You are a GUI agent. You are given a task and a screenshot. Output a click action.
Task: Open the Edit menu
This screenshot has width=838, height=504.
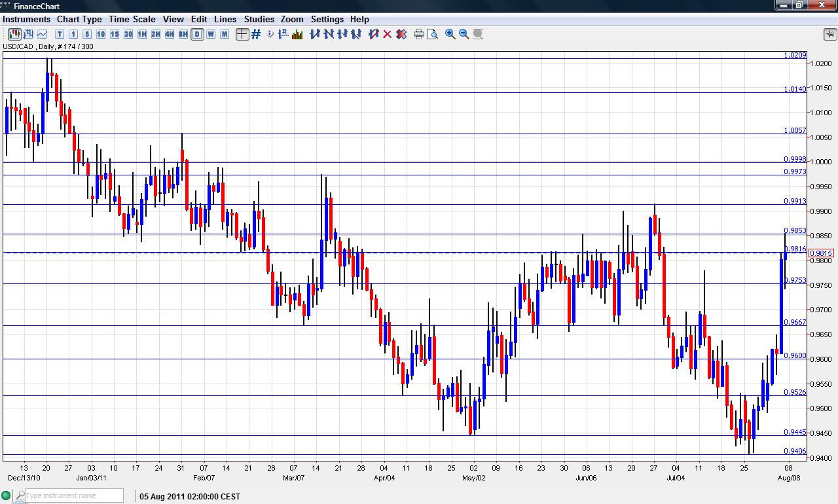click(199, 19)
